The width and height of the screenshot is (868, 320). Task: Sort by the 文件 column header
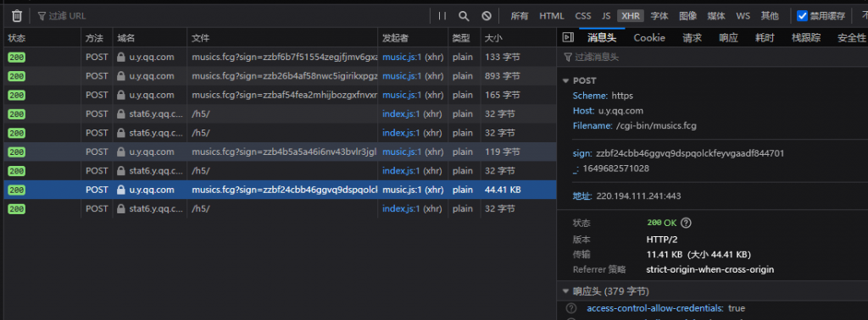tap(283, 38)
